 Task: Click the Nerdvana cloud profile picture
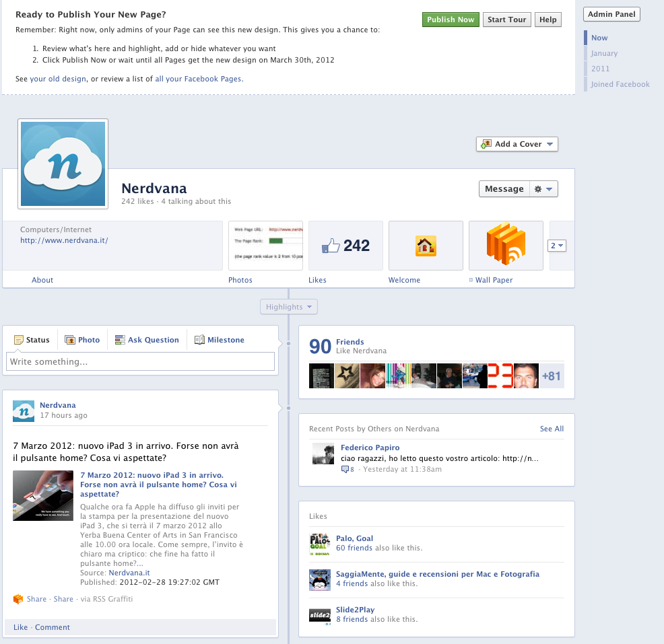(63, 164)
